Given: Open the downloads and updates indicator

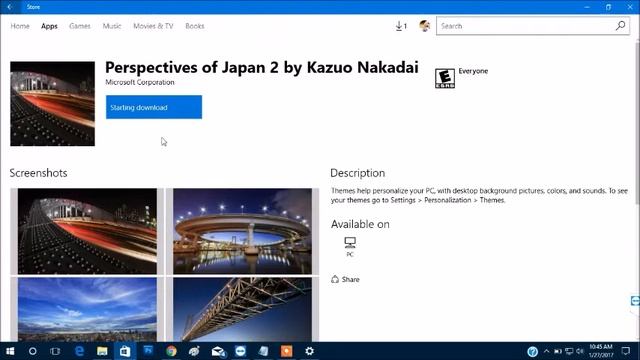Looking at the screenshot, I should (x=401, y=26).
